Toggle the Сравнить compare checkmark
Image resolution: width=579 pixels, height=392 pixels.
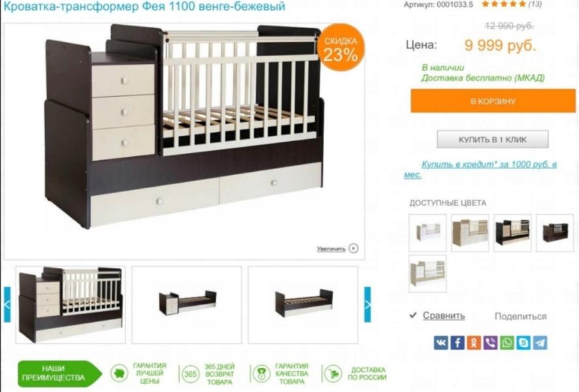click(x=413, y=315)
